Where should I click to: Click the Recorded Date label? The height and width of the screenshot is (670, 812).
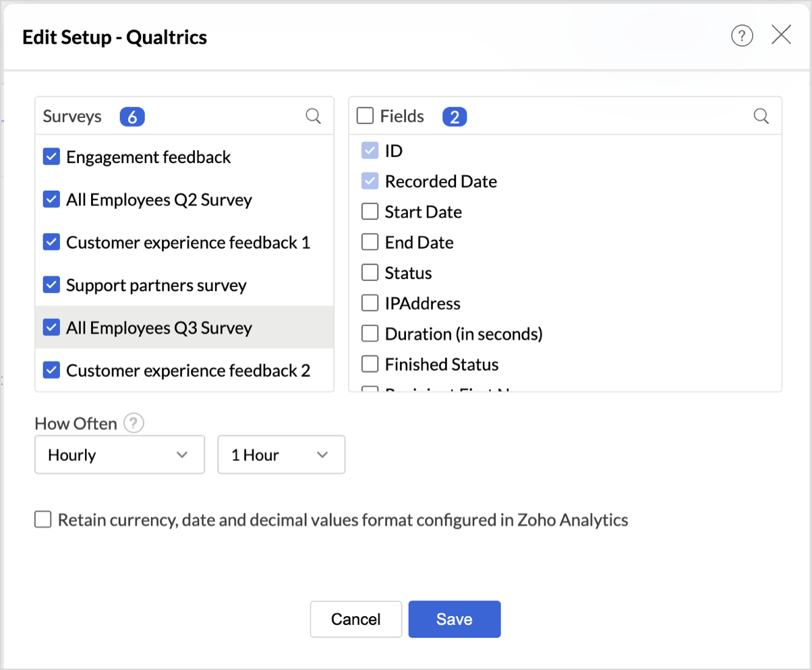tap(441, 181)
